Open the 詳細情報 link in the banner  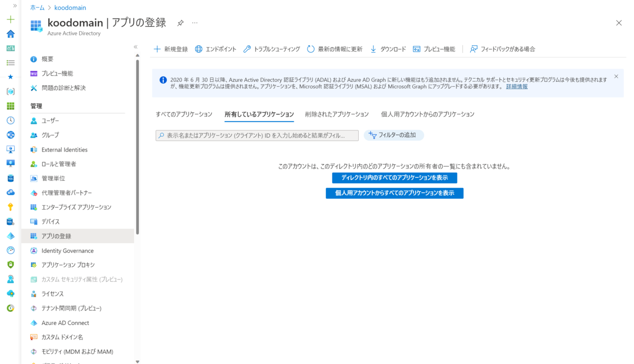point(517,87)
